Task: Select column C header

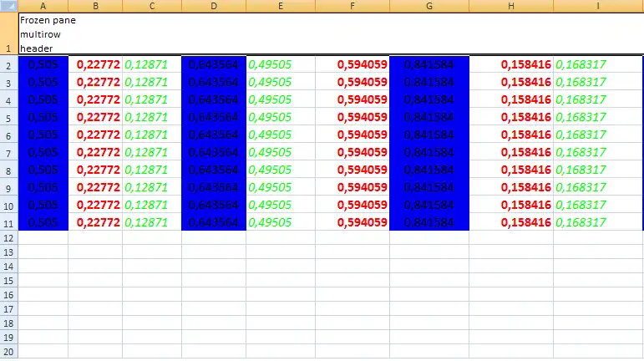Action: click(152, 6)
